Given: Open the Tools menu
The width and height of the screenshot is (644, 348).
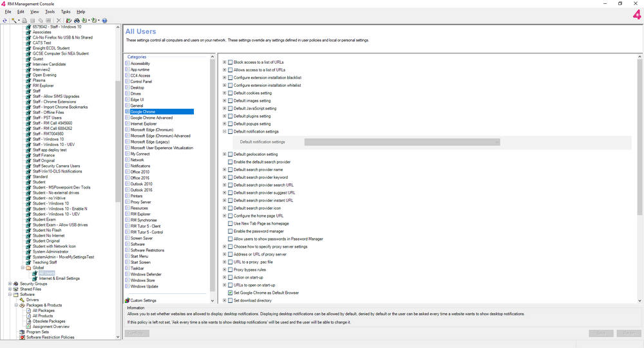Looking at the screenshot, I should tap(50, 12).
